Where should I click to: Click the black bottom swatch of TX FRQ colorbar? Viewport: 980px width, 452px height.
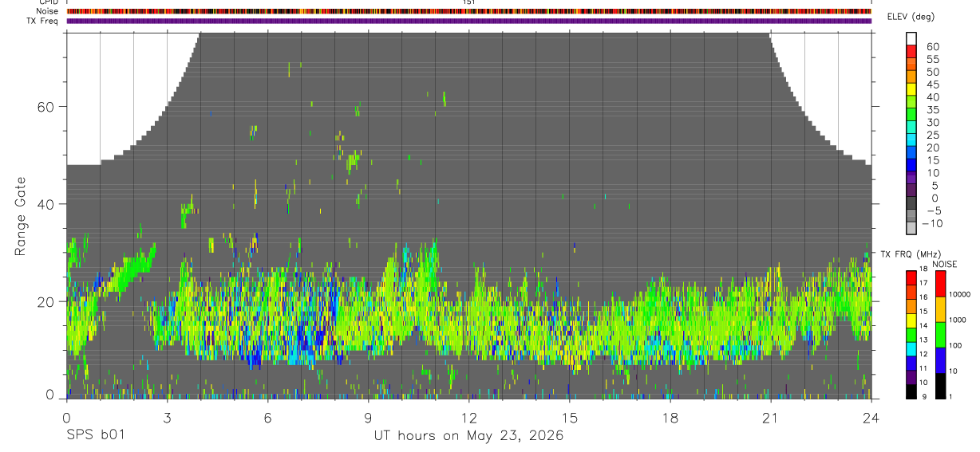click(x=911, y=391)
